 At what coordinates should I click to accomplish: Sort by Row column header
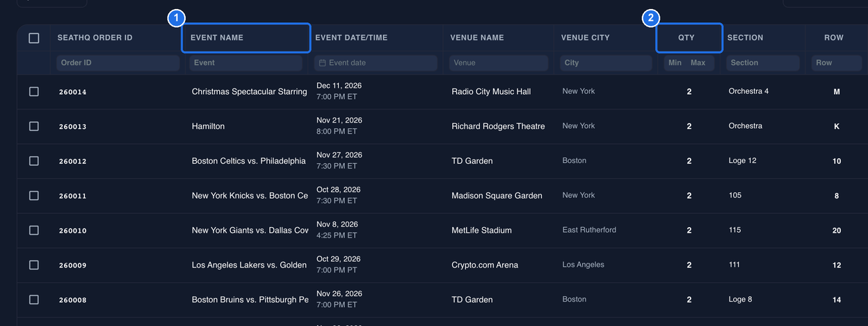[x=834, y=38]
